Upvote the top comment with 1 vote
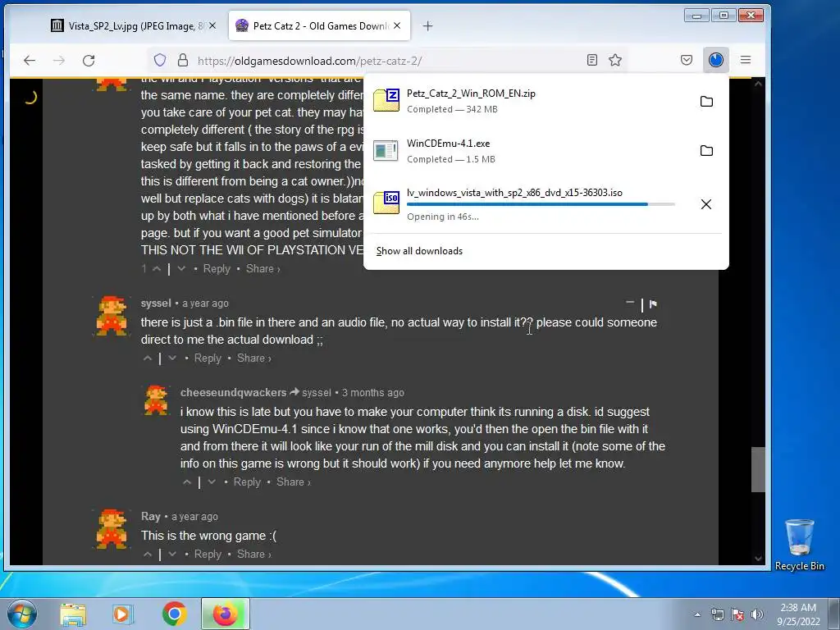 [x=157, y=269]
